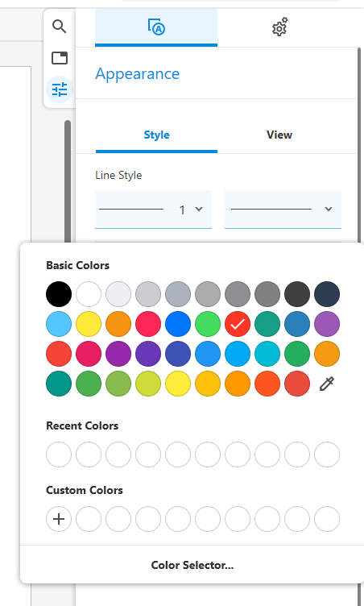Open the line pattern dropdown
Screen dimensions: 364x606
click(283, 209)
